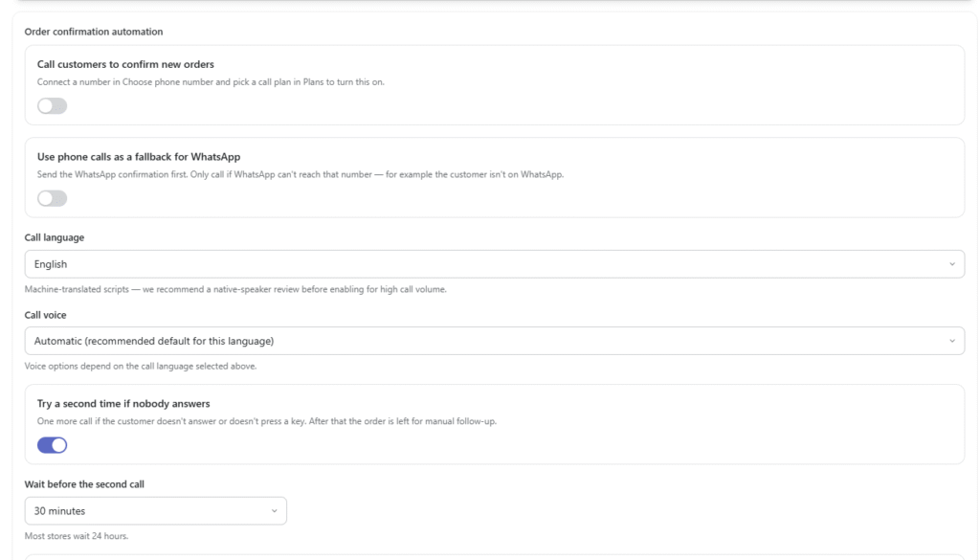Open the Call voice dropdown
This screenshot has width=980, height=560.
click(495, 341)
